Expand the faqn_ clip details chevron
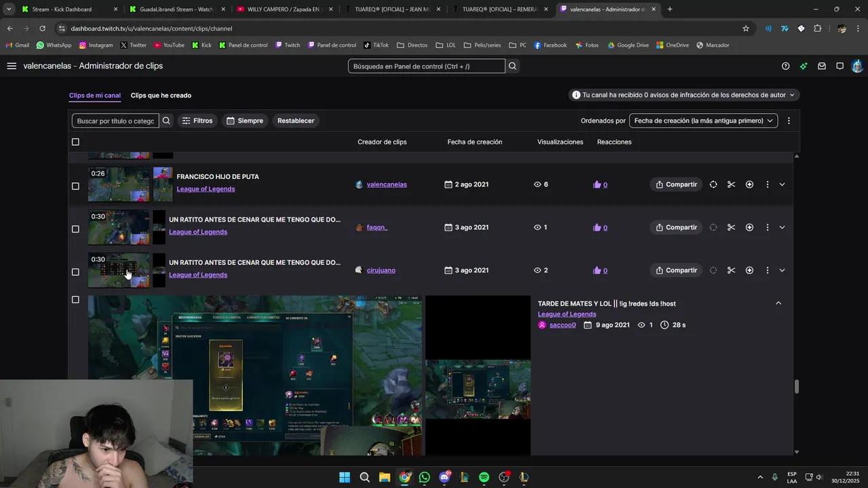 [782, 227]
